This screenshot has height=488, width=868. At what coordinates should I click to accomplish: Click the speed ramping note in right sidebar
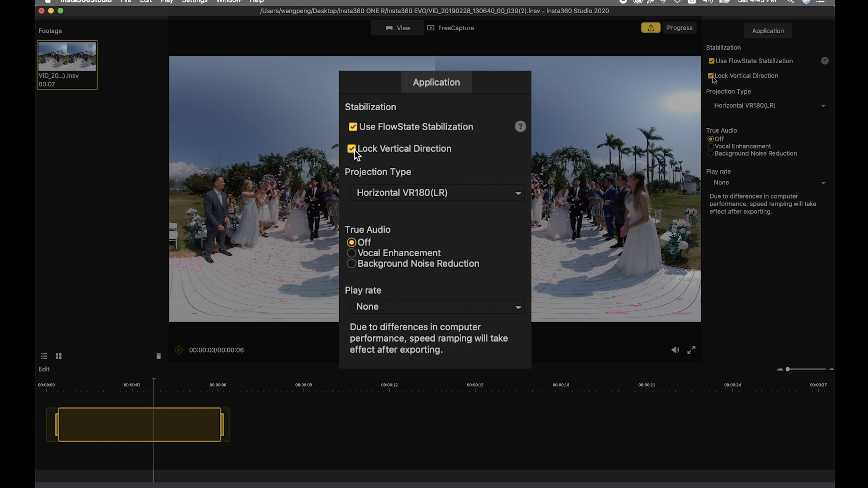pos(763,204)
